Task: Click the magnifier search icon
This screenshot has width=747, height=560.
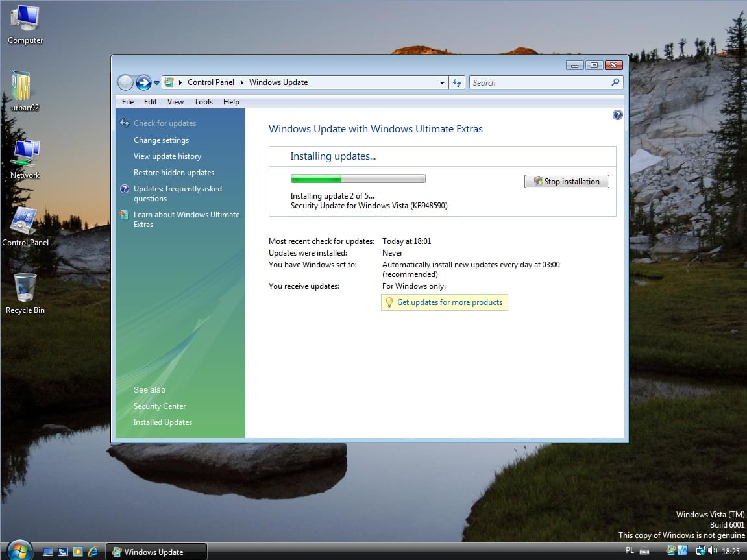Action: 615,82
